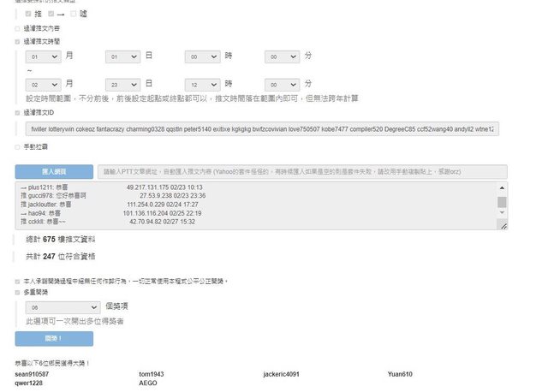Viewport: 548px width, 392px height.
Task: Open the start day dropdown
Action: [122, 56]
